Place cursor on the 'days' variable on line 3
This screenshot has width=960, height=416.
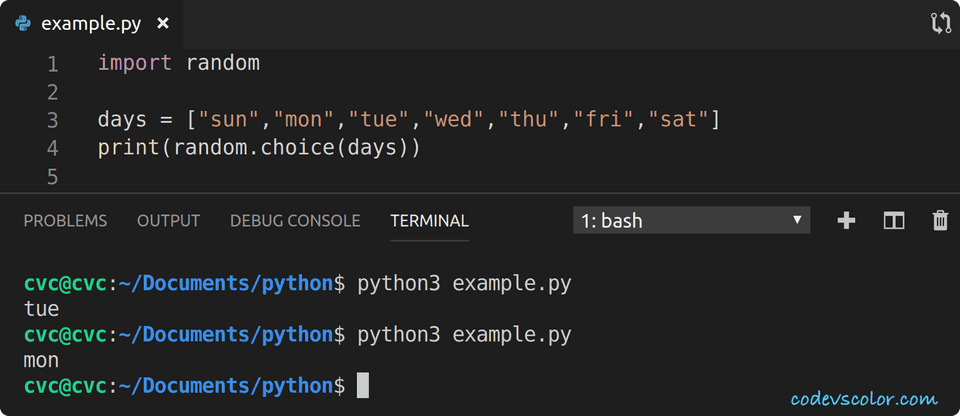(x=122, y=120)
